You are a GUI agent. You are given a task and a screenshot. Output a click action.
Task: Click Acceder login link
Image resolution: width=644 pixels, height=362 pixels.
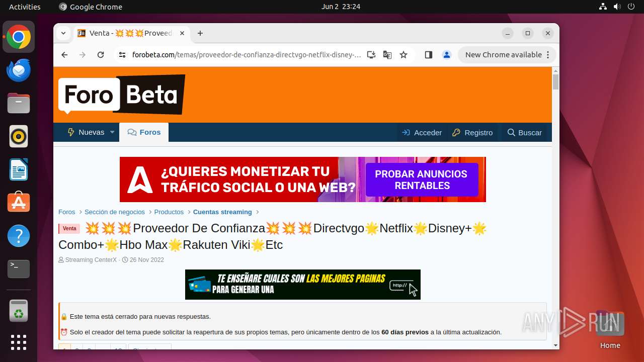422,133
